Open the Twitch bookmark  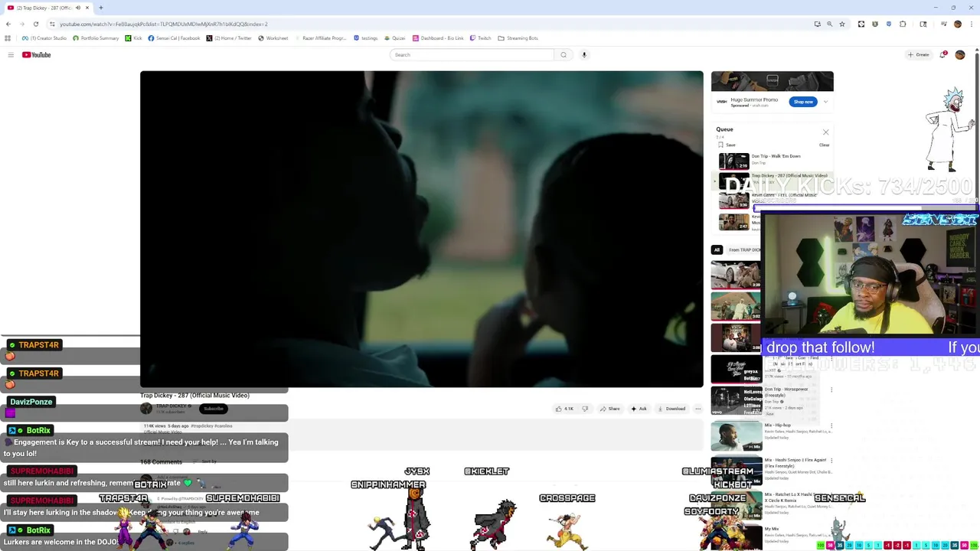480,38
